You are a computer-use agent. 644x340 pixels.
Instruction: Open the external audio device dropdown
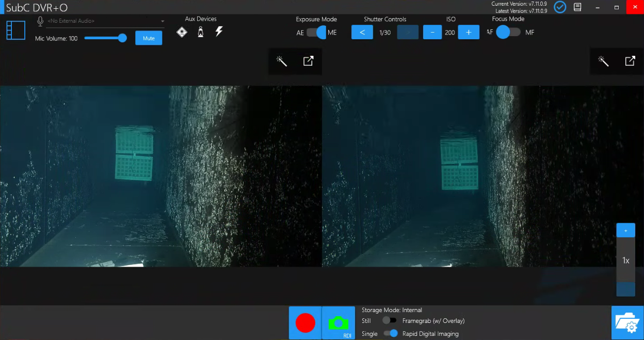(106, 21)
